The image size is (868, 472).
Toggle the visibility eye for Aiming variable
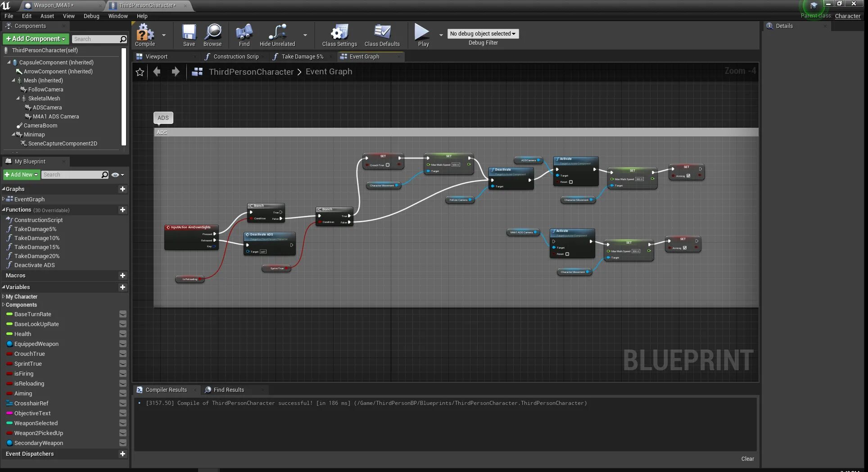point(122,394)
